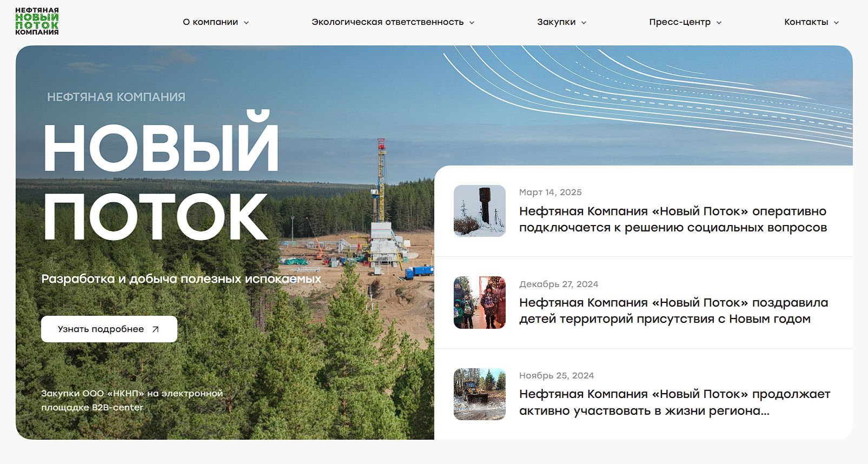Open the «Экологическая ответственность» menu
The image size is (868, 464).
387,22
